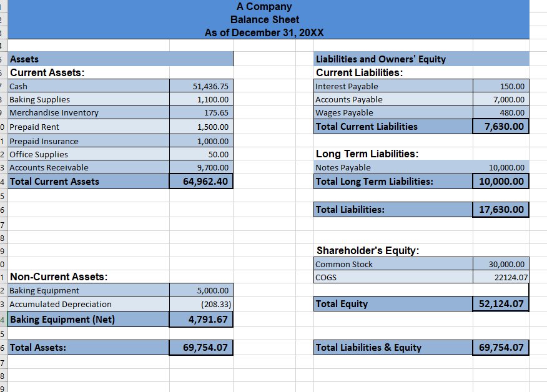Click the Common Stock value 30,000.00

point(500,264)
